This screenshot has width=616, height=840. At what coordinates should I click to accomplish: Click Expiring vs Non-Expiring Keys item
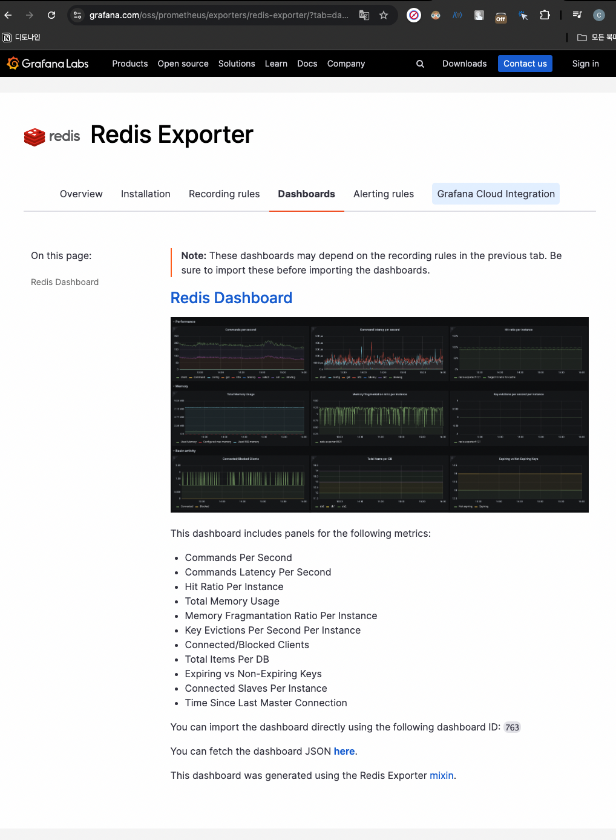[254, 674]
